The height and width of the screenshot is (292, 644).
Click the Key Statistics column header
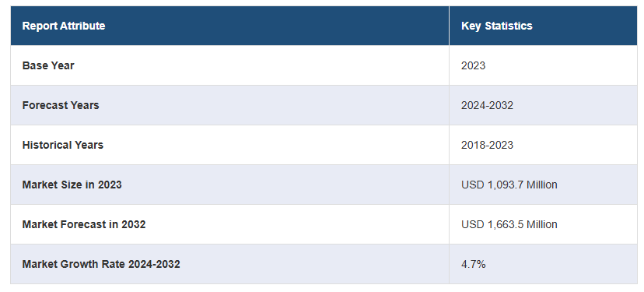pos(496,26)
